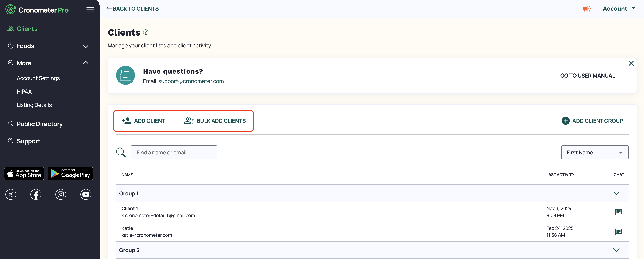Open the HIPAA page

[x=24, y=92]
